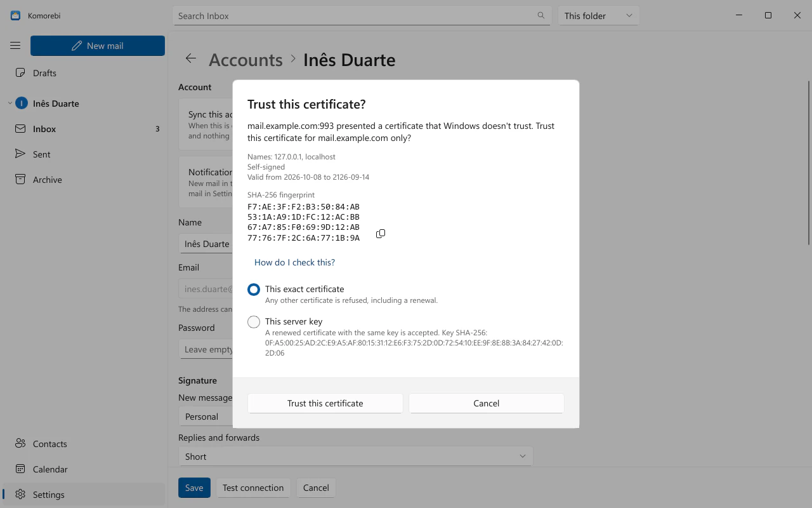Click the Save button
This screenshot has height=508, width=812.
coord(194,488)
